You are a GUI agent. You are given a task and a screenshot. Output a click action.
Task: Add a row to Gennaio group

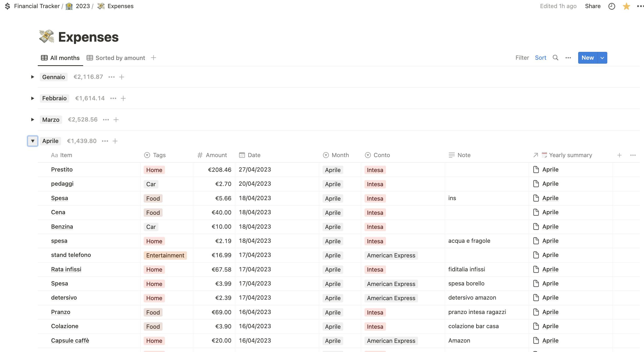coord(122,77)
